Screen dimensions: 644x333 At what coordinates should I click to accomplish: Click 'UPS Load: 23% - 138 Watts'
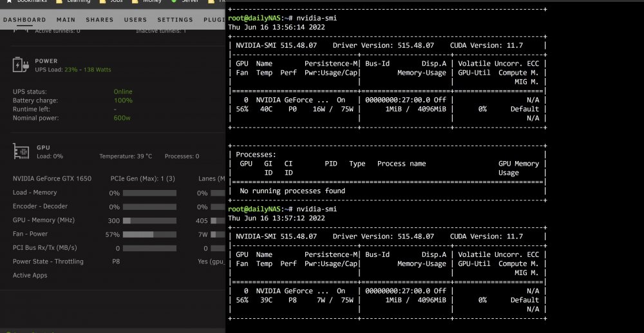(x=73, y=70)
